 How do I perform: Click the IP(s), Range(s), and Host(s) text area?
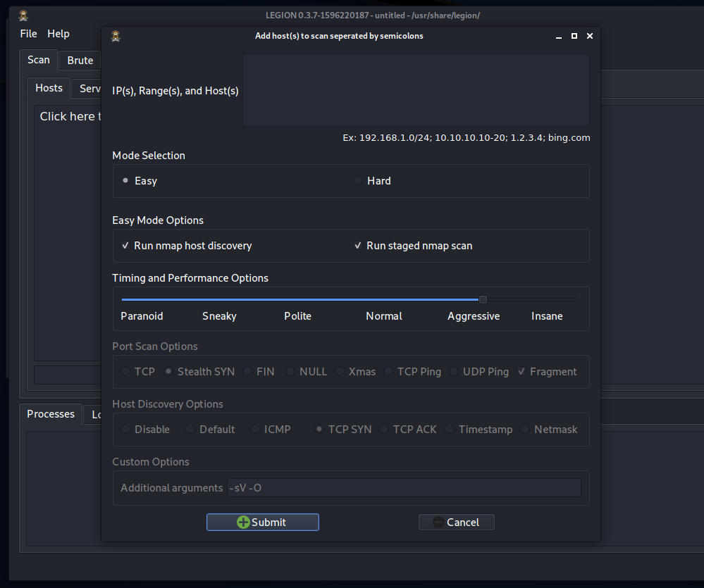point(416,90)
